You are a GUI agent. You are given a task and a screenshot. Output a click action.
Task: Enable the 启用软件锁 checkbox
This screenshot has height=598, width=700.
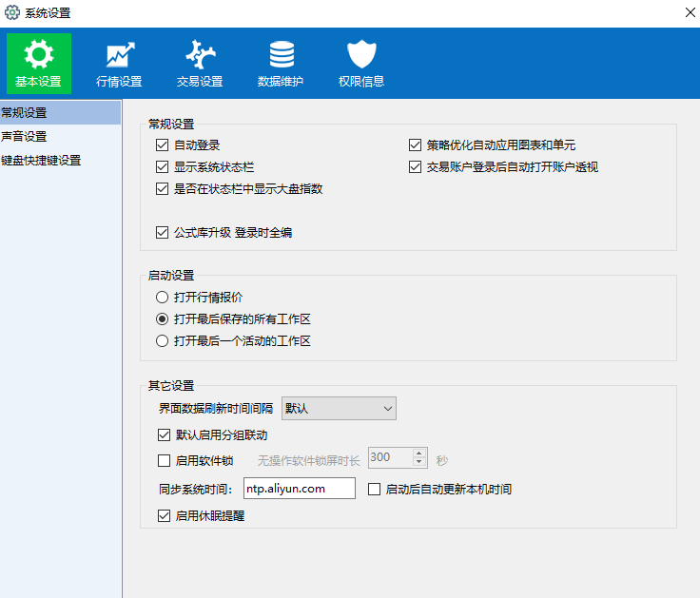click(x=163, y=461)
